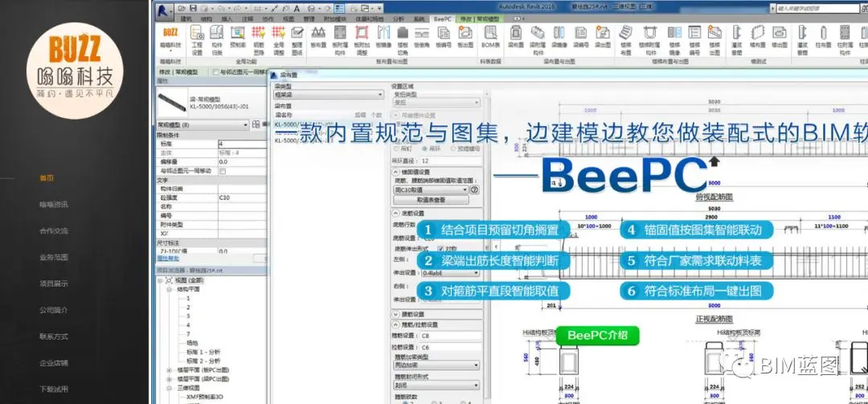Image resolution: width=868 pixels, height=404 pixels.
Task: Switch to the 建筑 ribbon tab
Action: (186, 18)
